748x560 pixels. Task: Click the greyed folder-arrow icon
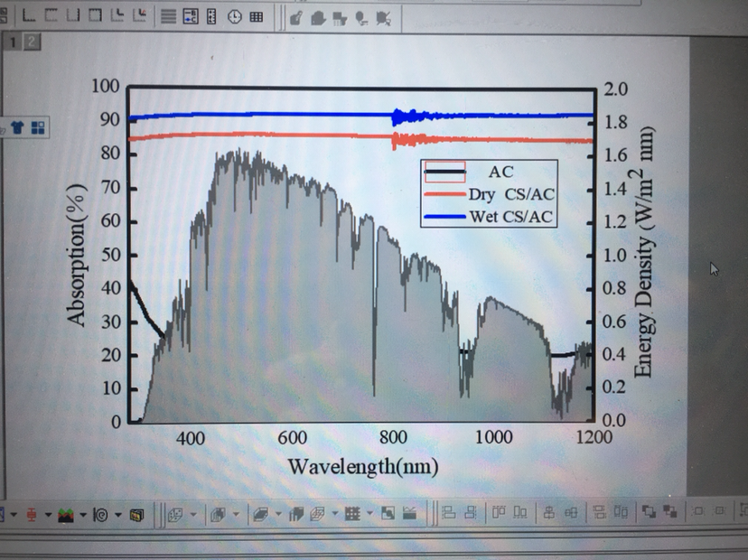pos(318,18)
